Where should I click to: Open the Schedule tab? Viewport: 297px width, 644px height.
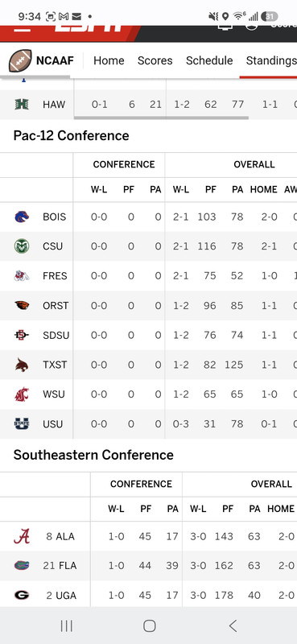tap(209, 61)
